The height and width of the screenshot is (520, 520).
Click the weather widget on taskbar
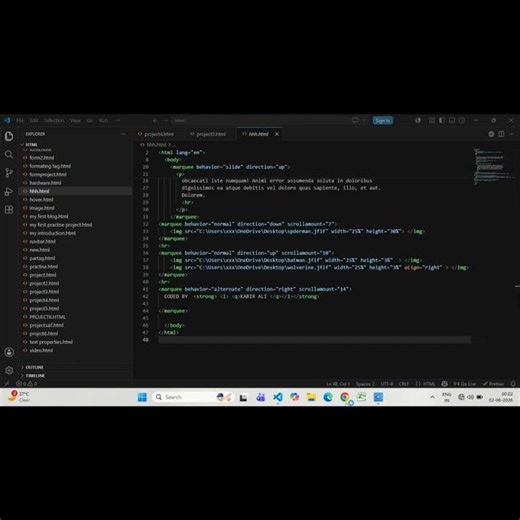(x=19, y=397)
